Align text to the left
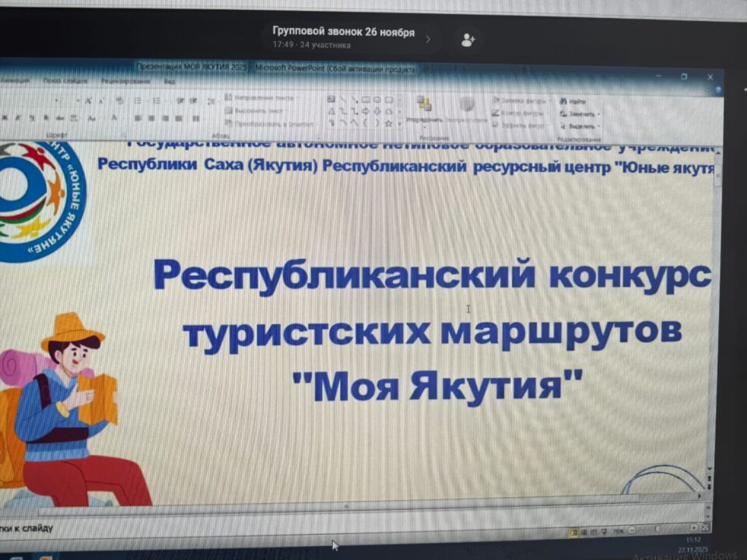747x560 pixels. 137,118
